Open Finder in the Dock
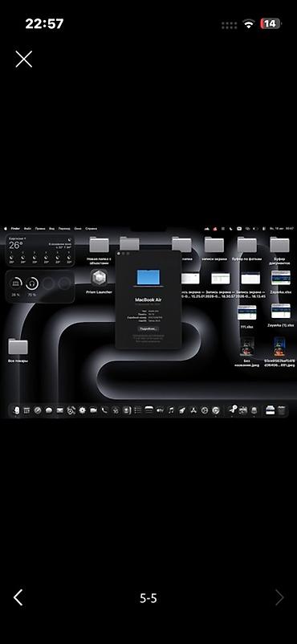 click(16, 410)
